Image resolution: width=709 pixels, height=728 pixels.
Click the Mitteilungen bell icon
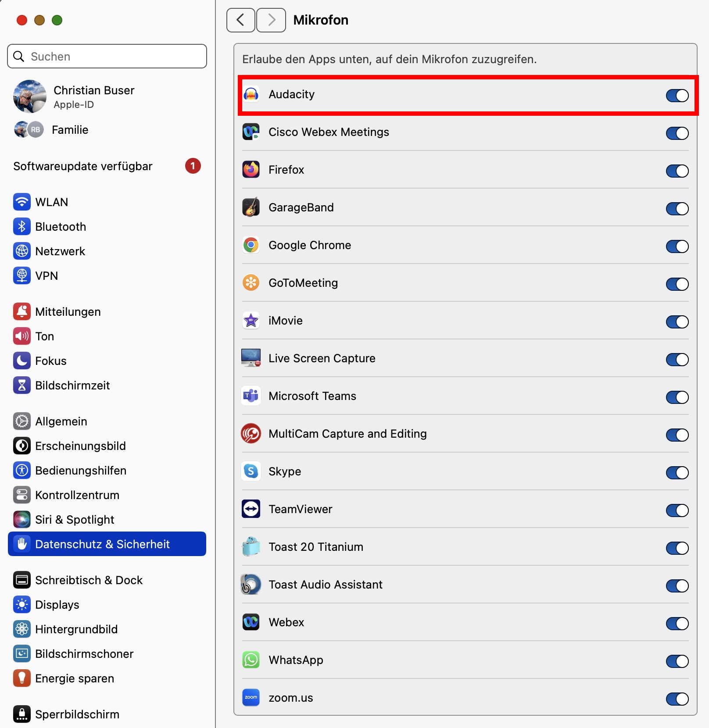coord(22,312)
